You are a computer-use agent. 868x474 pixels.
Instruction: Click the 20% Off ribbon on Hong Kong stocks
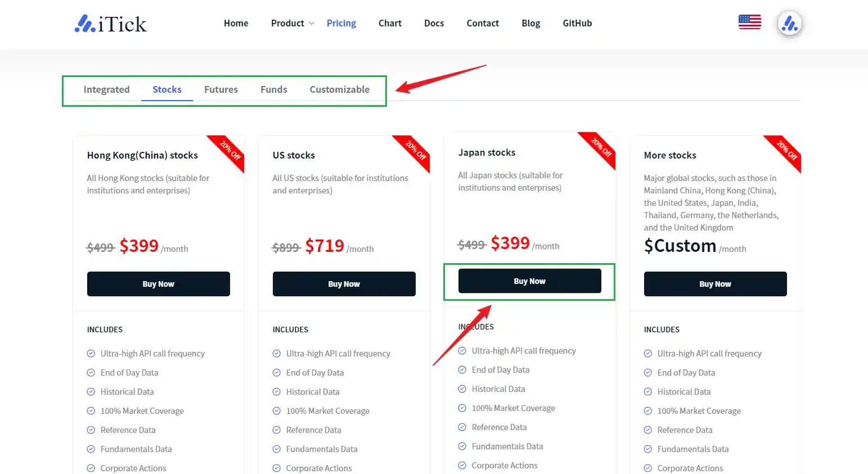pyautogui.click(x=230, y=151)
